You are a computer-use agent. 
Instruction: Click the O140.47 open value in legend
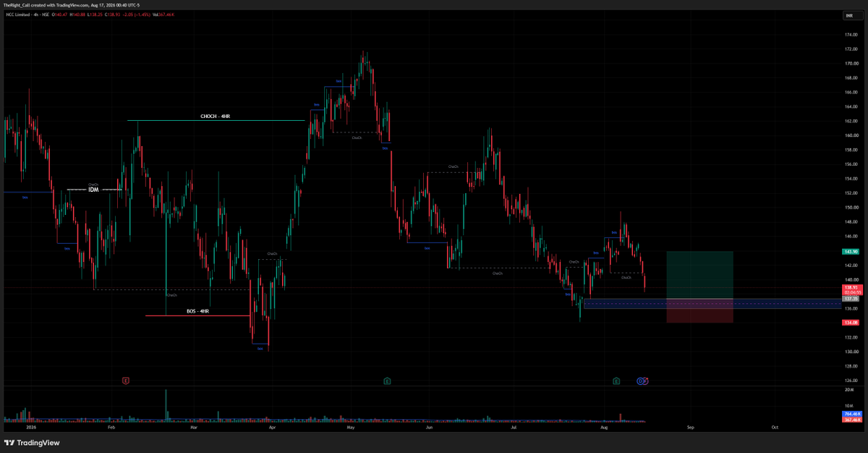(59, 14)
